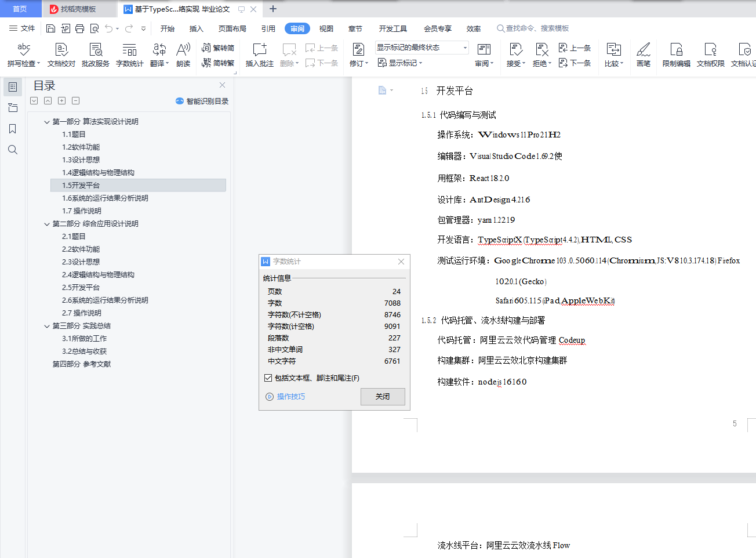Open the 显示标记的最终状态 combo box
The height and width of the screenshot is (558, 756).
(x=421, y=48)
